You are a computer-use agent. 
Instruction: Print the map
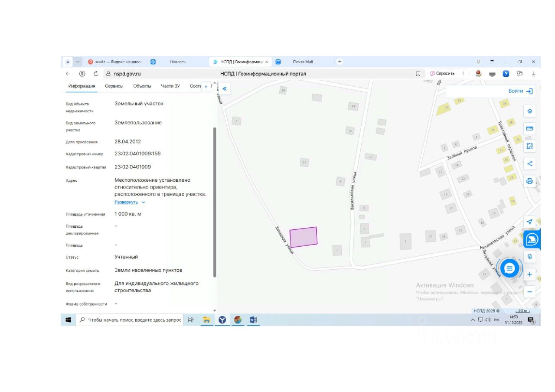point(529,181)
